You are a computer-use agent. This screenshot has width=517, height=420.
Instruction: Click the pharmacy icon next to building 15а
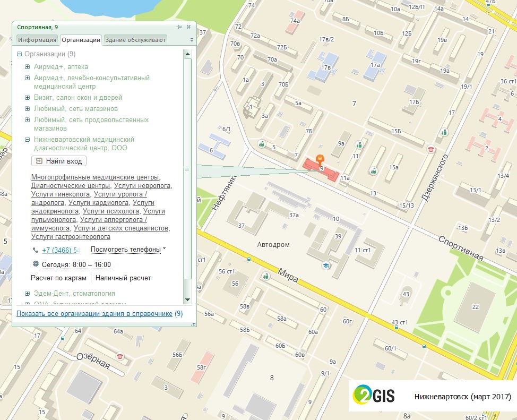click(373, 171)
